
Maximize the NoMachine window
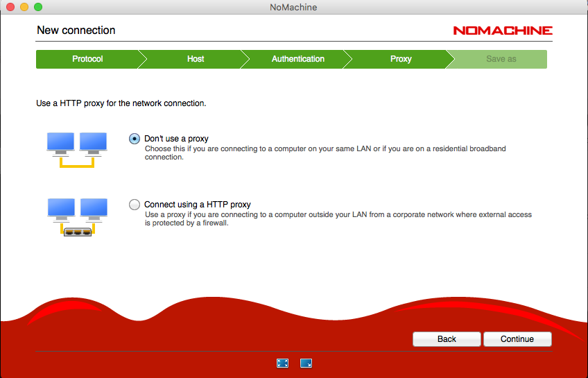[38, 7]
